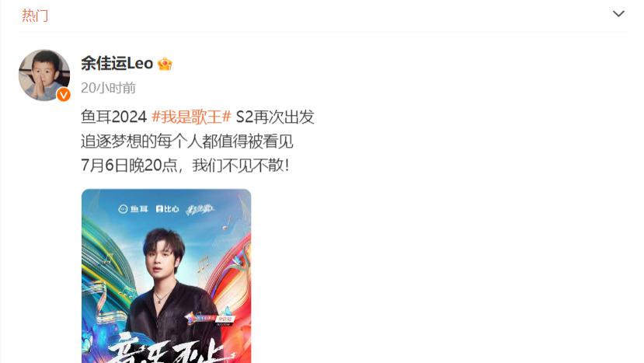Click the handwritten script logo on poster
Screen dimensions: 644x363
click(x=200, y=210)
